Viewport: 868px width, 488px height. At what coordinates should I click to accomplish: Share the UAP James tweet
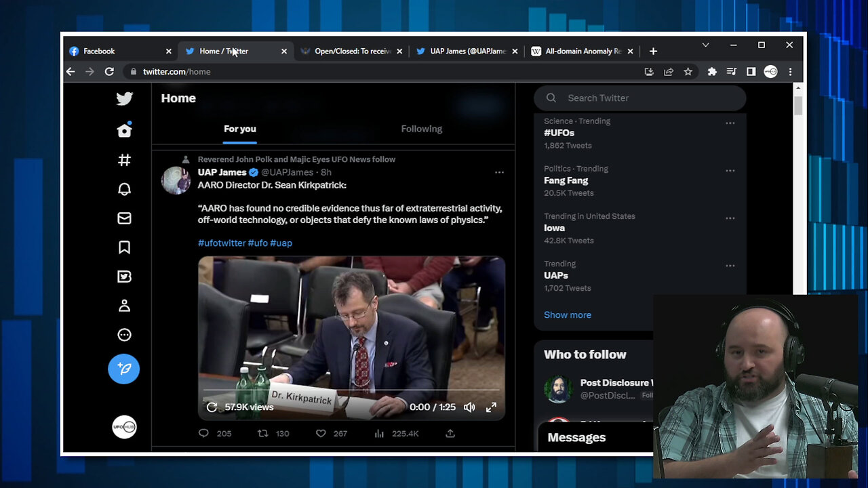point(450,433)
